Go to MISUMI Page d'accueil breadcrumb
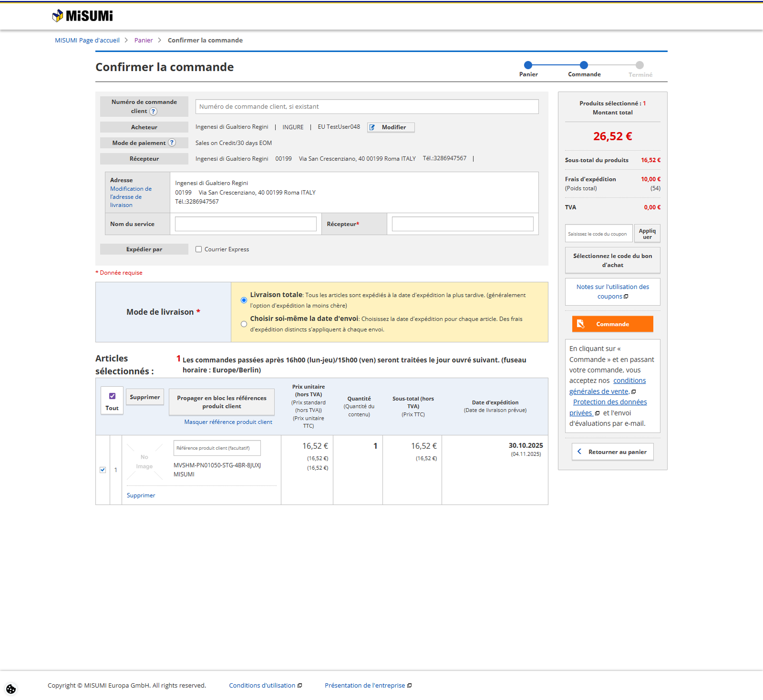The width and height of the screenshot is (763, 700). tap(87, 41)
